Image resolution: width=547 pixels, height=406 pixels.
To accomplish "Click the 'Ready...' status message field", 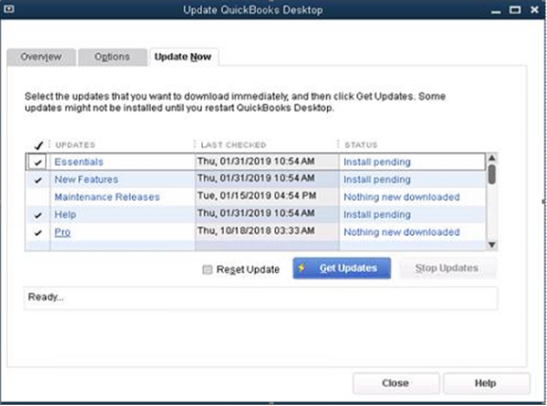I will (x=261, y=298).
